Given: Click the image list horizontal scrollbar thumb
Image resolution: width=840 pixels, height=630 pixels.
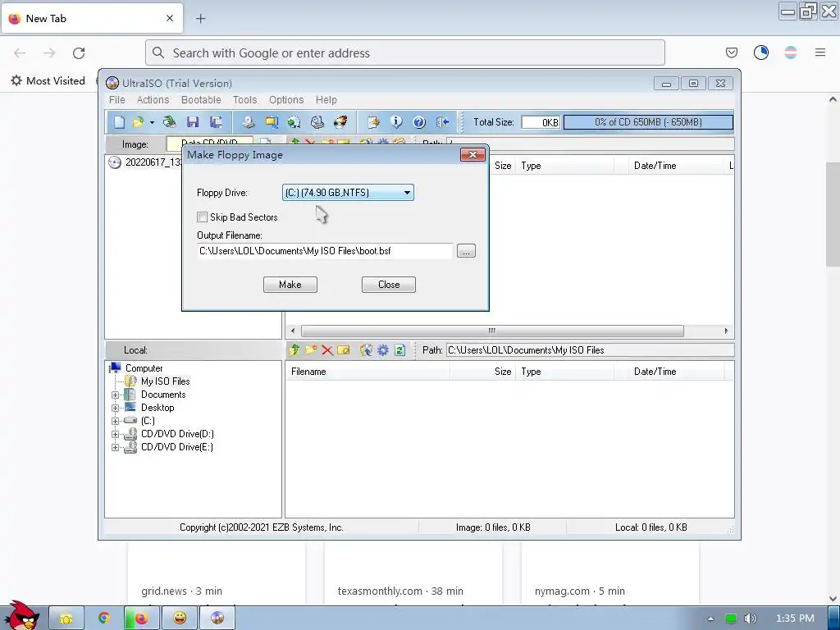Looking at the screenshot, I should coord(492,331).
